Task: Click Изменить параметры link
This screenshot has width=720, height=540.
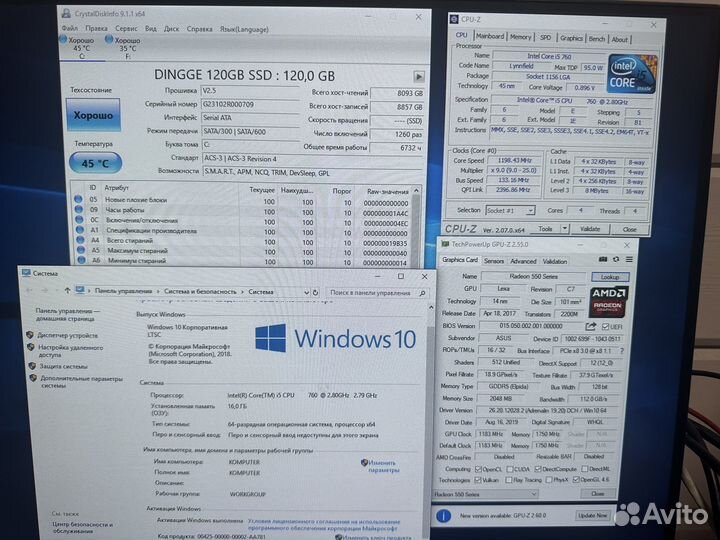Action: coord(383,467)
